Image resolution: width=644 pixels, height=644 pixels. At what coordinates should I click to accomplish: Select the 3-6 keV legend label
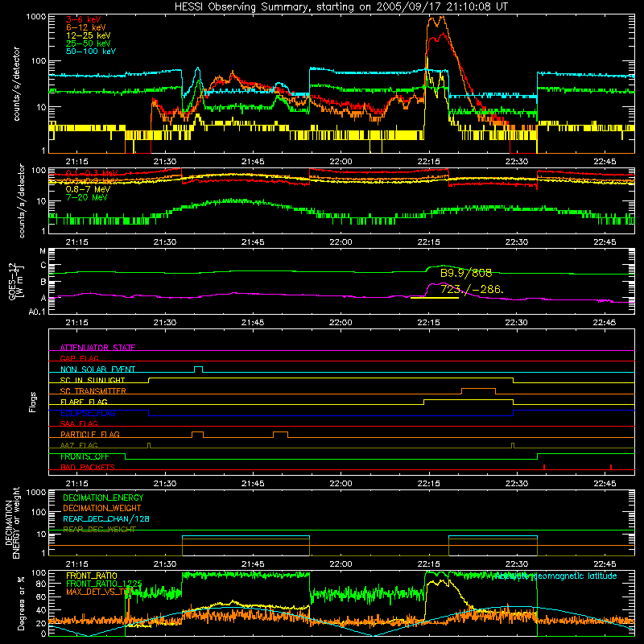tap(84, 19)
